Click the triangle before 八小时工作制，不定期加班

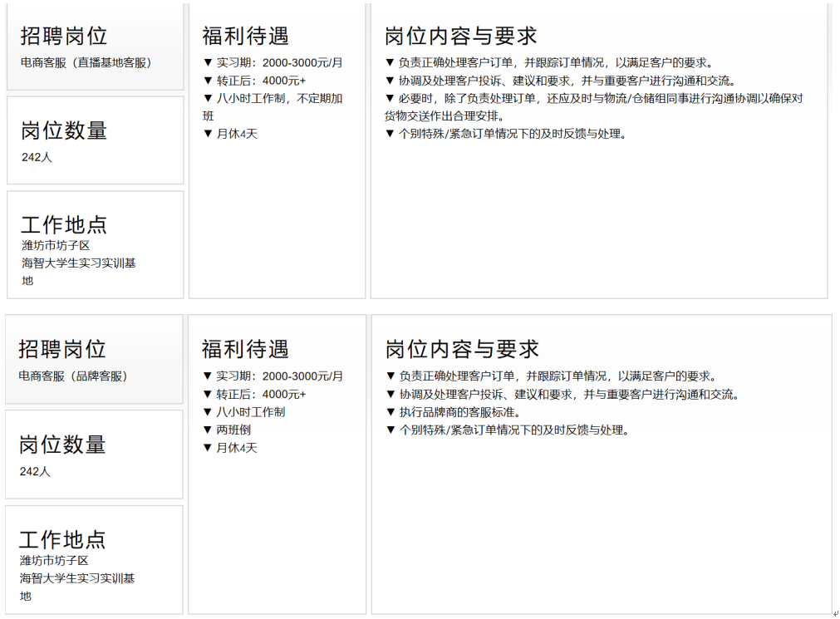[208, 99]
